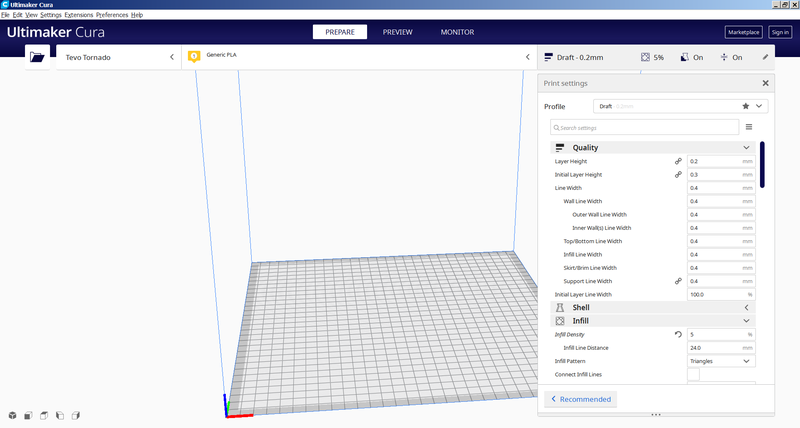This screenshot has width=800, height=428.
Task: Click the profile favorite star icon
Action: pos(745,106)
